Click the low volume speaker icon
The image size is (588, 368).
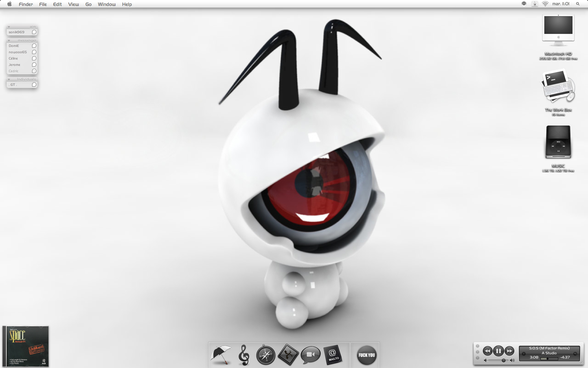coord(485,360)
